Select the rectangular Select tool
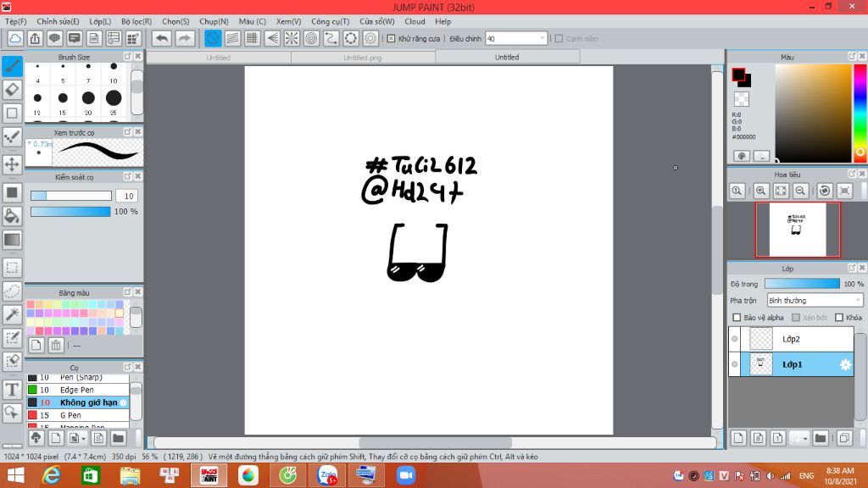Image resolution: width=868 pixels, height=488 pixels. tap(12, 268)
